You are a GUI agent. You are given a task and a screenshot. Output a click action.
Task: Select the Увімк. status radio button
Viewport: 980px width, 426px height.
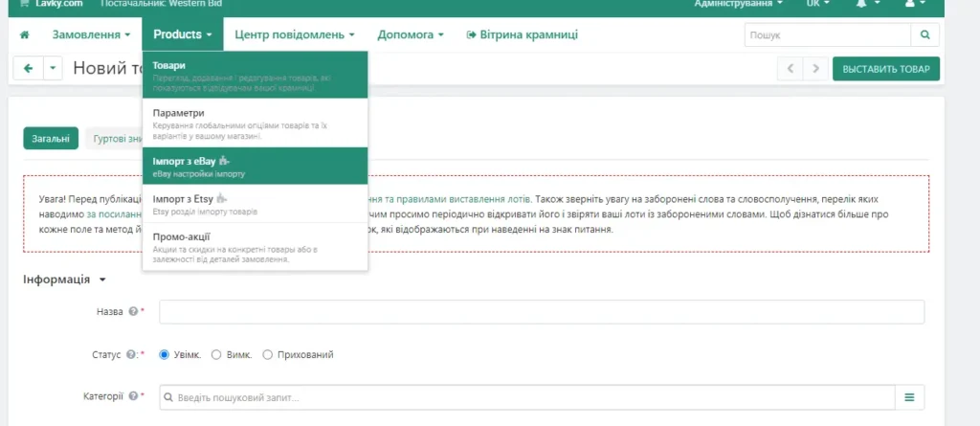[165, 355]
